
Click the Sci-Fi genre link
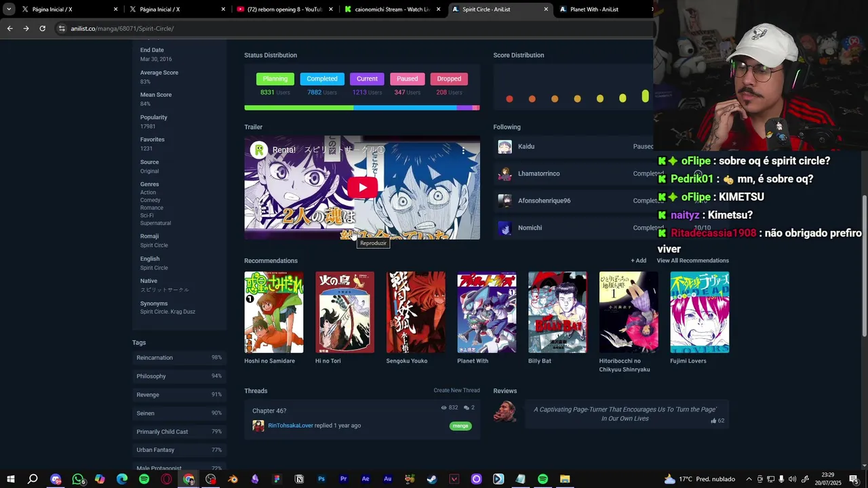click(147, 216)
